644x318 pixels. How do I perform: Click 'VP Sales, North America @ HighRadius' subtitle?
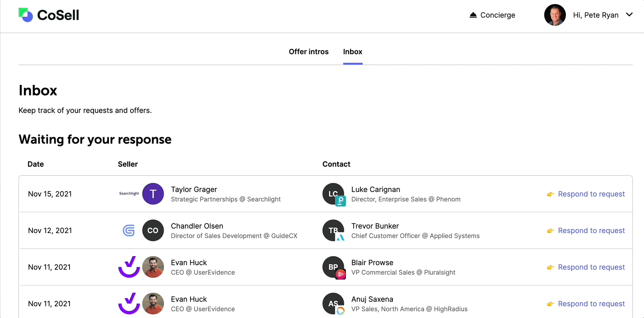[410, 309]
